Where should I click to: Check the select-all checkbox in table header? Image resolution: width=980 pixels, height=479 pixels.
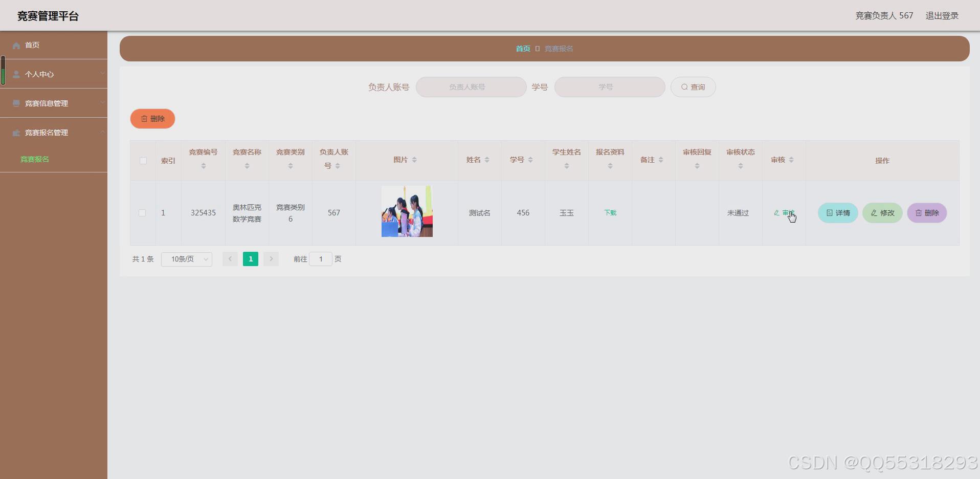143,161
